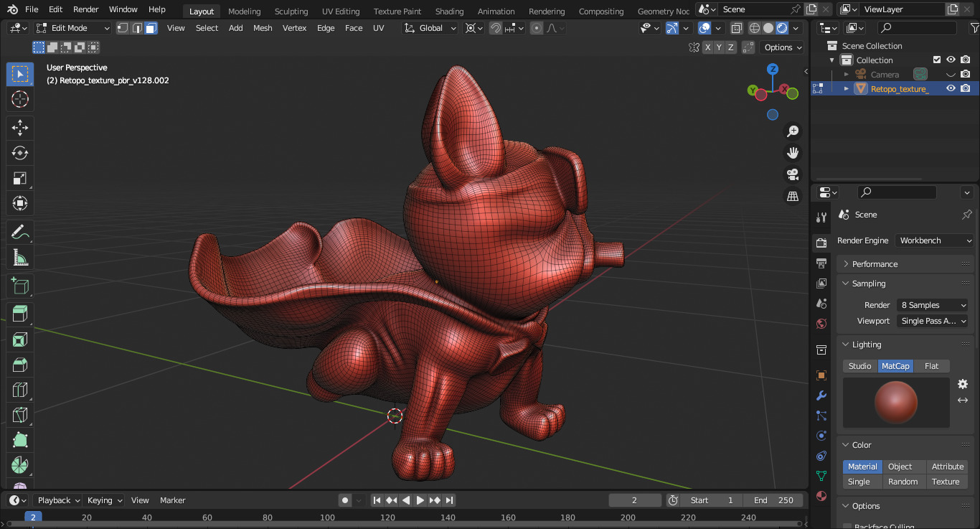
Task: Open the Mesh menu
Action: click(x=263, y=28)
